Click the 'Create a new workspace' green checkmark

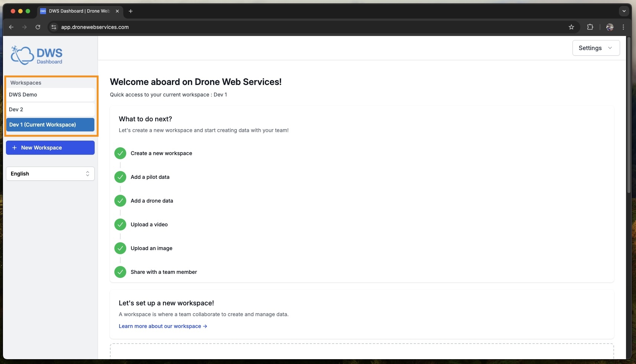point(120,153)
